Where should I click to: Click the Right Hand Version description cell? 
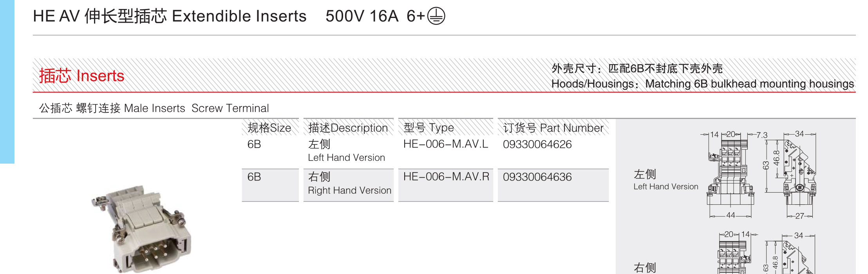click(x=348, y=185)
